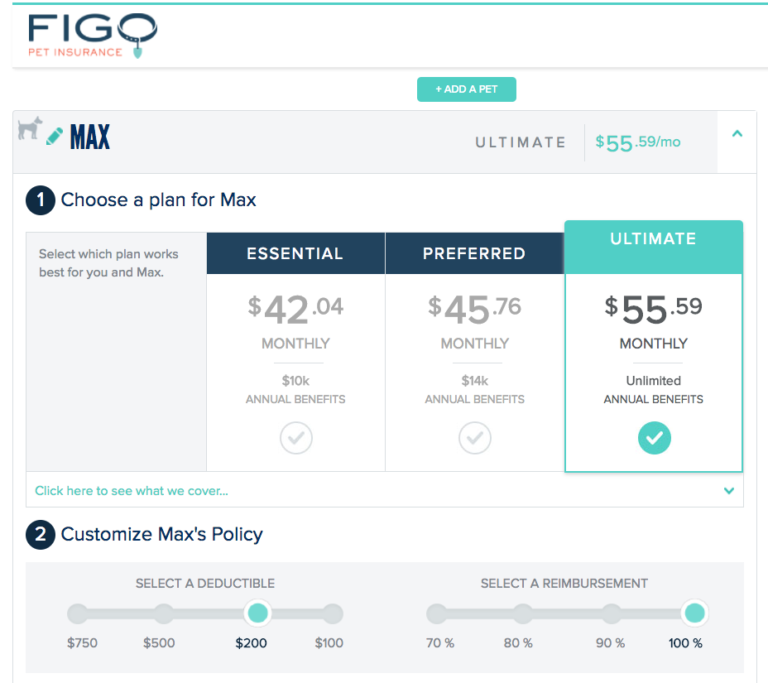Open 'Click here to see what we cover...'
The image size is (768, 683).
131,491
